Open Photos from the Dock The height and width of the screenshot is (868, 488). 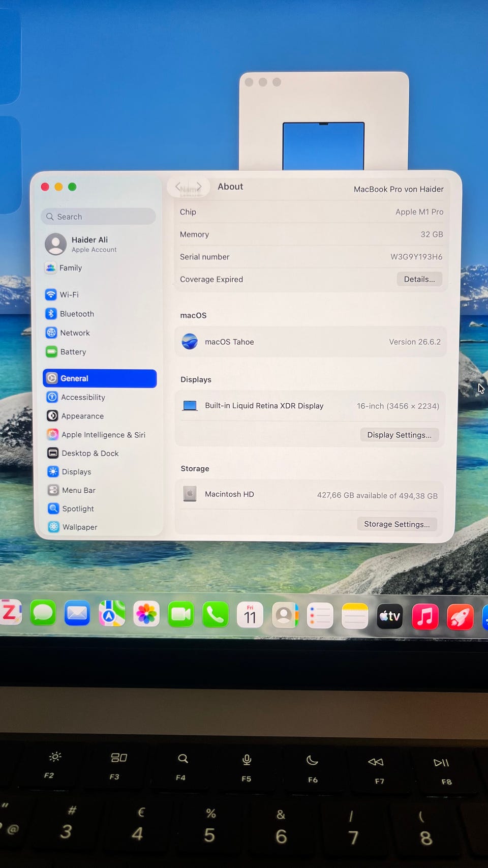(146, 614)
